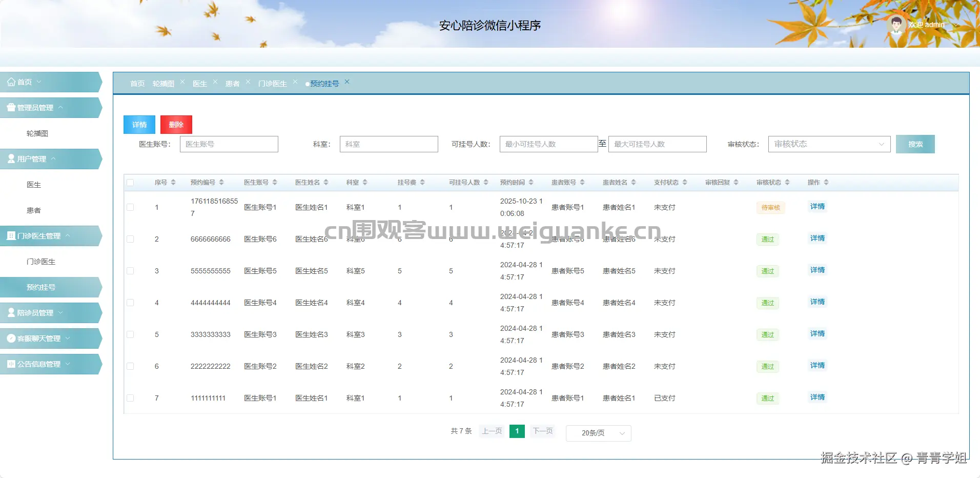Expand the 陪诊员管理 sidebar section
Image resolution: width=980 pixels, height=478 pixels.
60,313
